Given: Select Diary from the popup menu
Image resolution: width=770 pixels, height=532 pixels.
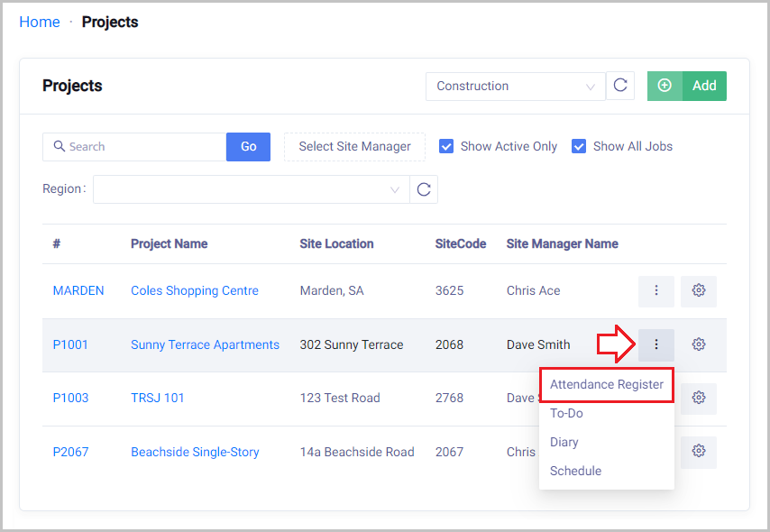Looking at the screenshot, I should pos(564,442).
